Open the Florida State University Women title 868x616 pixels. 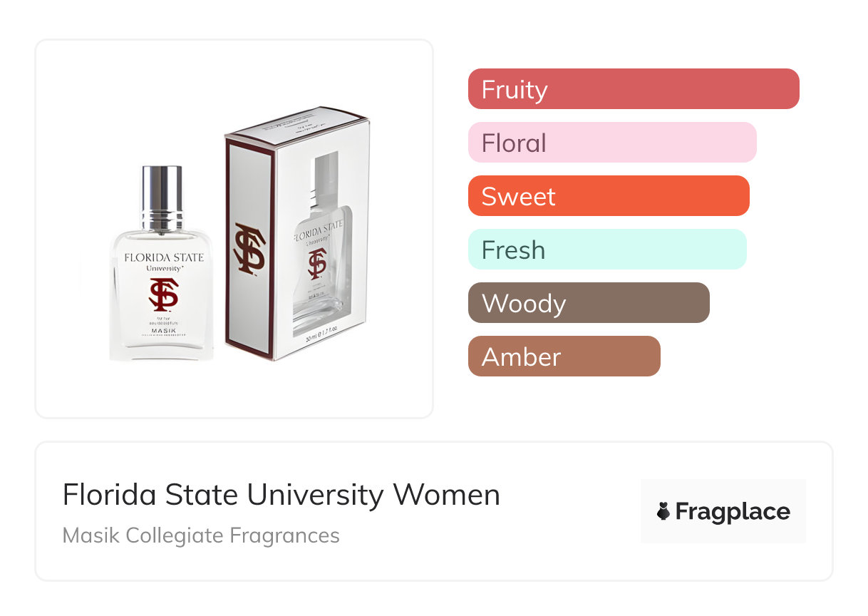[x=281, y=495]
